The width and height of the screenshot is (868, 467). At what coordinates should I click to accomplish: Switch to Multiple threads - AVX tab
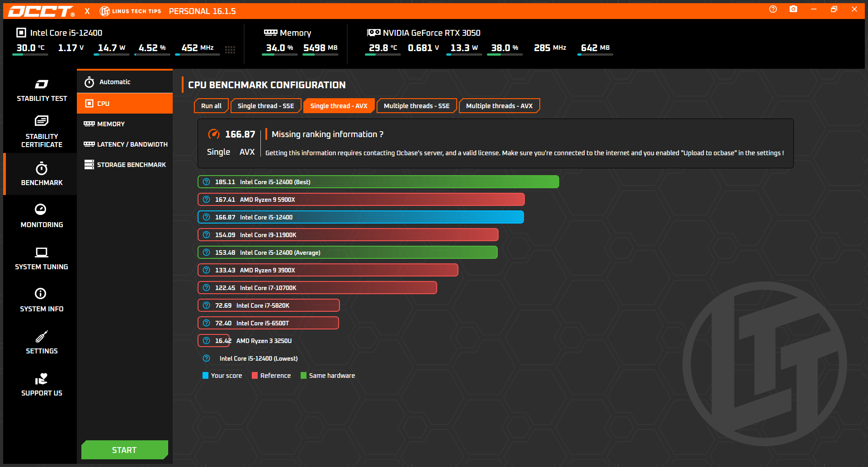499,106
